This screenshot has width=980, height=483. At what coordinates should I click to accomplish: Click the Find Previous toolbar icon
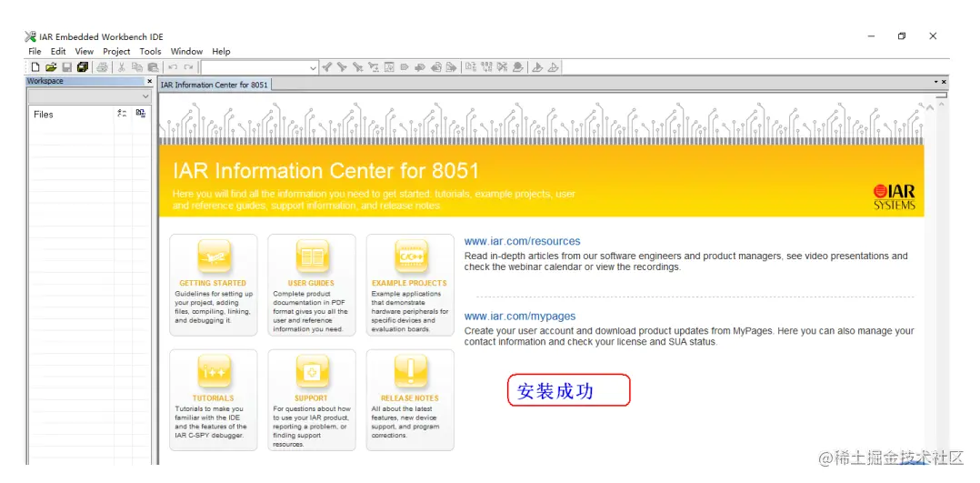(327, 67)
